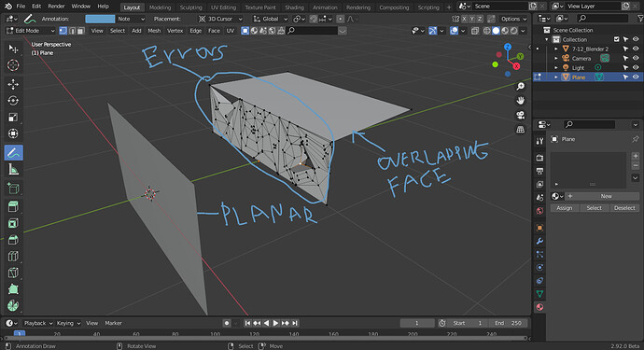Open the Modifier properties wrench tab
Image resolution: width=644 pixels, height=350 pixels.
(539, 241)
